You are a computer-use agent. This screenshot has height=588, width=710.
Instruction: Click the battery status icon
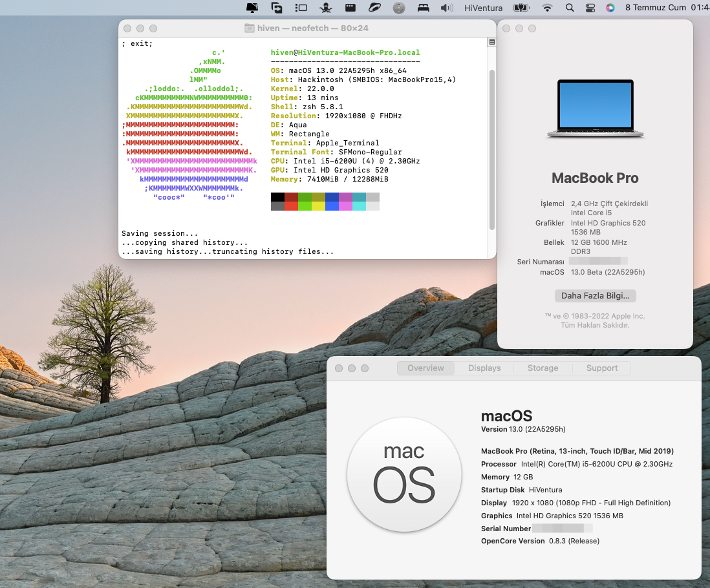[x=521, y=8]
